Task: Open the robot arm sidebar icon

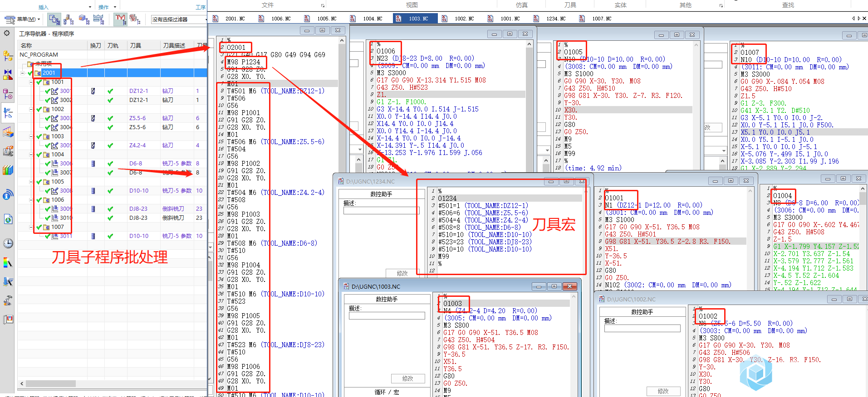Action: (x=8, y=300)
